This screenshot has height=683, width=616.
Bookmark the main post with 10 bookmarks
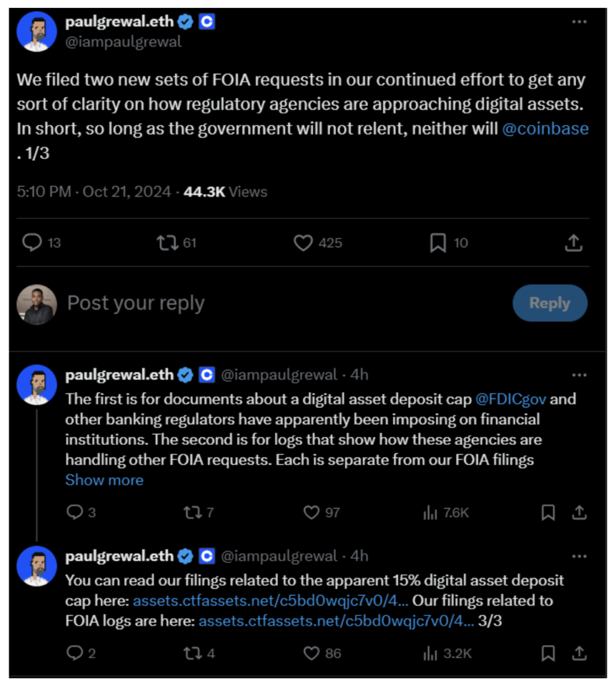coord(438,243)
